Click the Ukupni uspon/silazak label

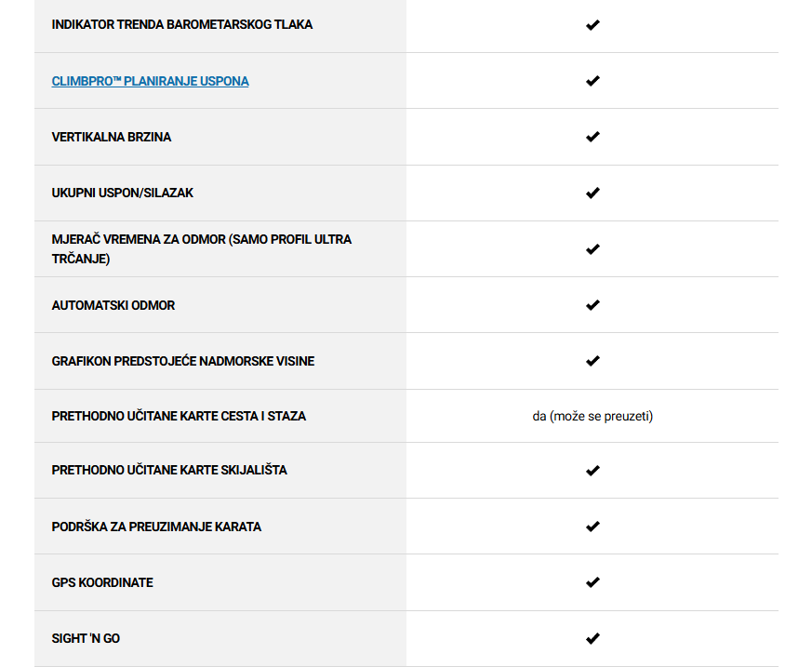tap(122, 193)
